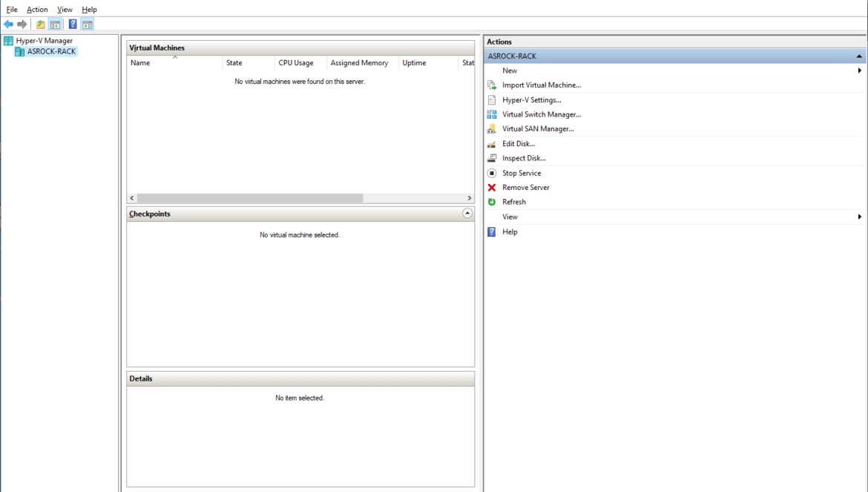Click the Virtual Machines pane header
Viewport: 868px width, 492px height.
tap(300, 48)
